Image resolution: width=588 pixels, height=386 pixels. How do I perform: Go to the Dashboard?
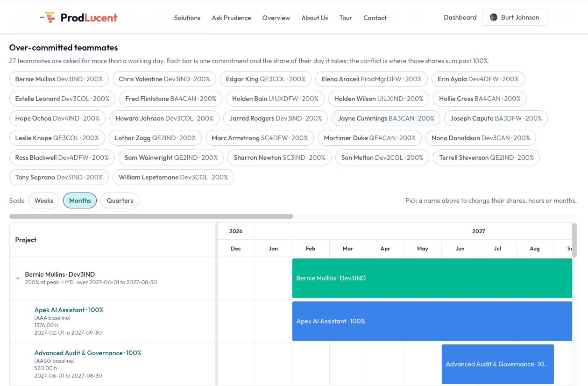[460, 17]
